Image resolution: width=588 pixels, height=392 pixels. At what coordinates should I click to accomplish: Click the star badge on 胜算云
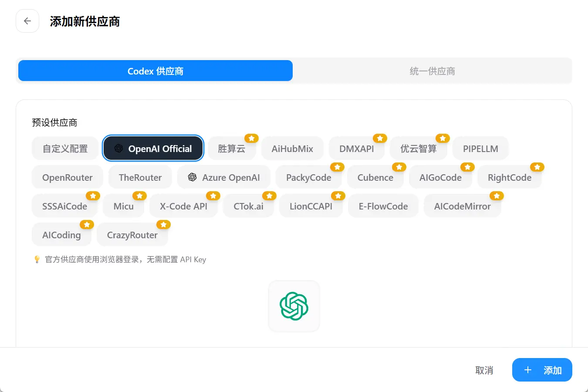click(251, 139)
